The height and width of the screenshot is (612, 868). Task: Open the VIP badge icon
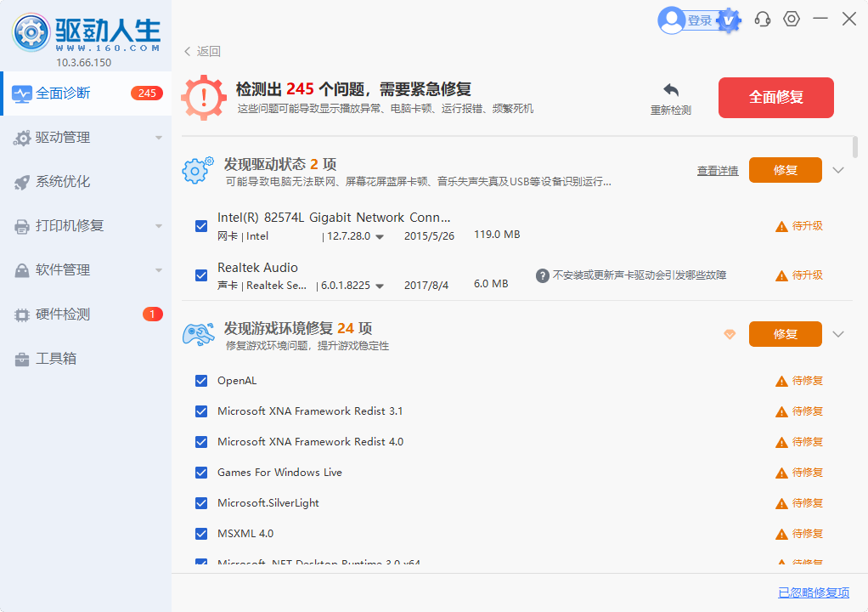(729, 21)
